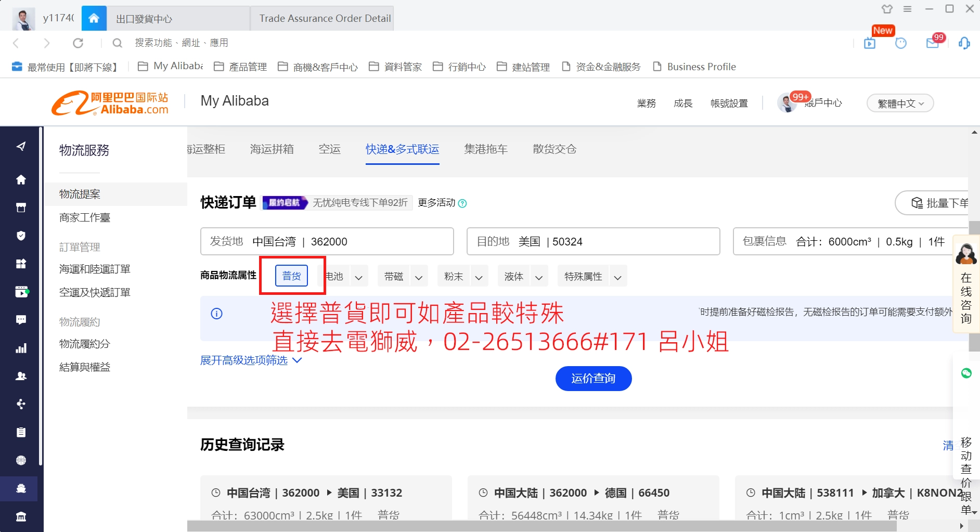This screenshot has width=980, height=532.
Task: Click the globe sidebar icon
Action: pos(21,460)
